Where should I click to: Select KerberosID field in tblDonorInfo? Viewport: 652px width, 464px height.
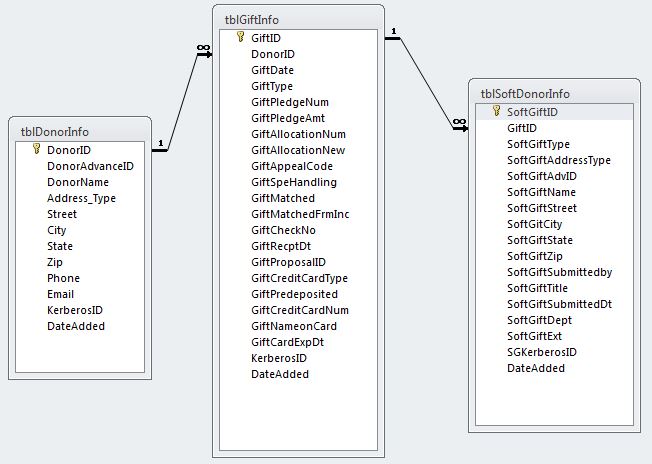pos(80,310)
